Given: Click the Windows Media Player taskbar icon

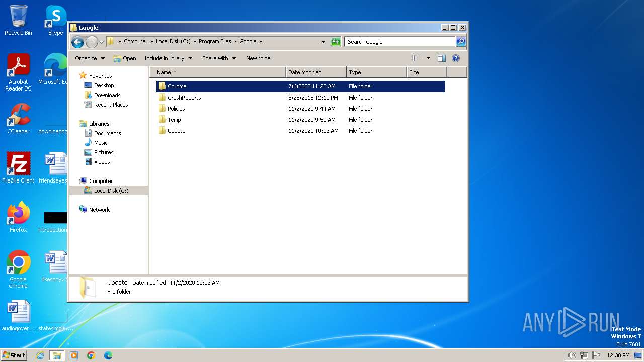Looking at the screenshot, I should [74, 355].
